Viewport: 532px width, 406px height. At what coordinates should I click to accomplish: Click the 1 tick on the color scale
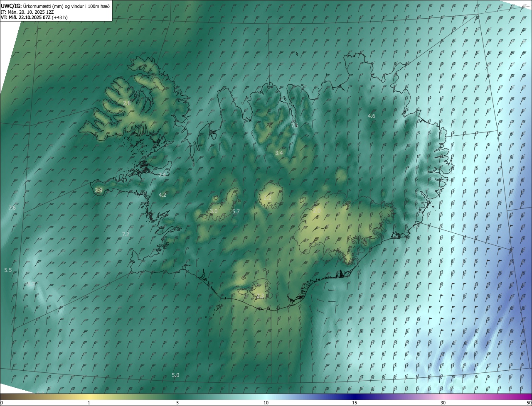(89, 403)
